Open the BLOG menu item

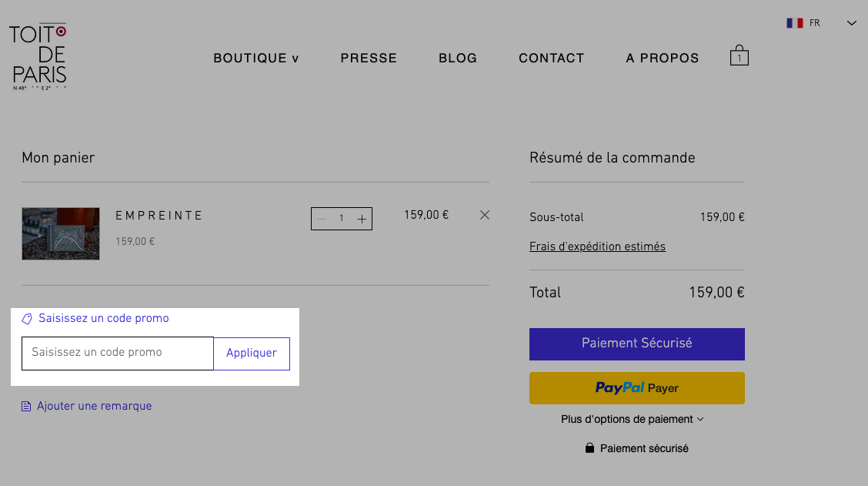(458, 59)
